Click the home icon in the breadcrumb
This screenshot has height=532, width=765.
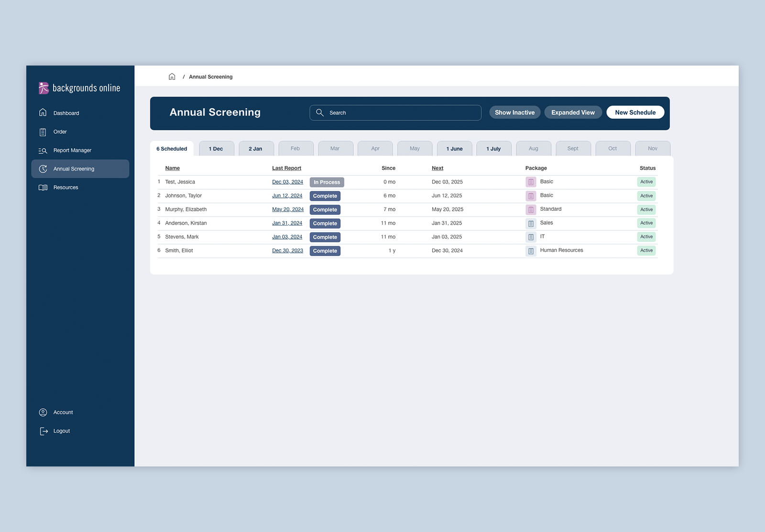(x=172, y=76)
